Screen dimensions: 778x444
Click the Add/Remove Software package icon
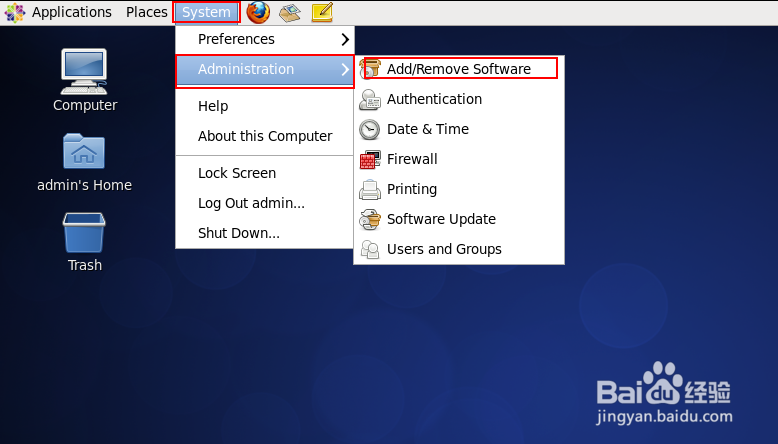[370, 69]
